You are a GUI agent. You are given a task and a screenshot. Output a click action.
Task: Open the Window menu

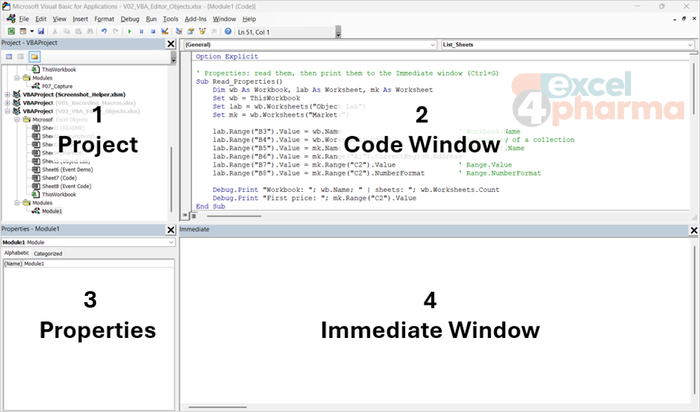click(224, 19)
